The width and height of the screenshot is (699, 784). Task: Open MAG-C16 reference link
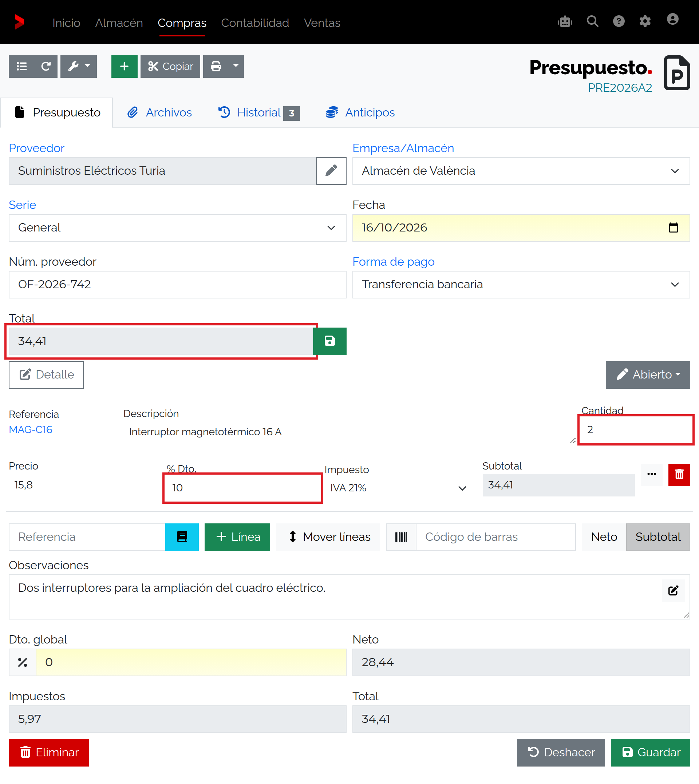point(31,429)
